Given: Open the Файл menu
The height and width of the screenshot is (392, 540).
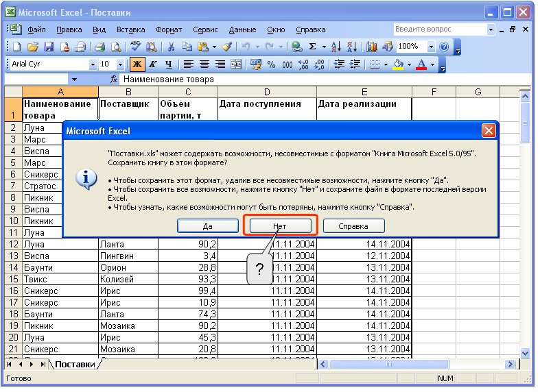Looking at the screenshot, I should [36, 29].
